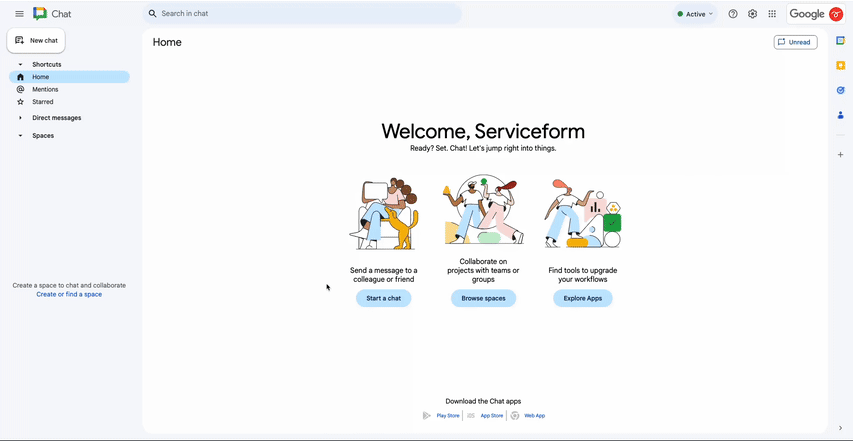Click the Google Chat logo

click(40, 14)
